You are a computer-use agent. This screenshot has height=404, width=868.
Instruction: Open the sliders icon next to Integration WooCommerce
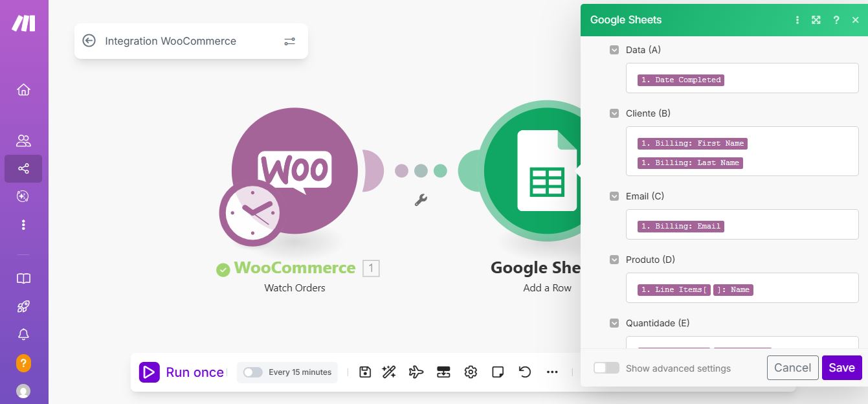[289, 41]
